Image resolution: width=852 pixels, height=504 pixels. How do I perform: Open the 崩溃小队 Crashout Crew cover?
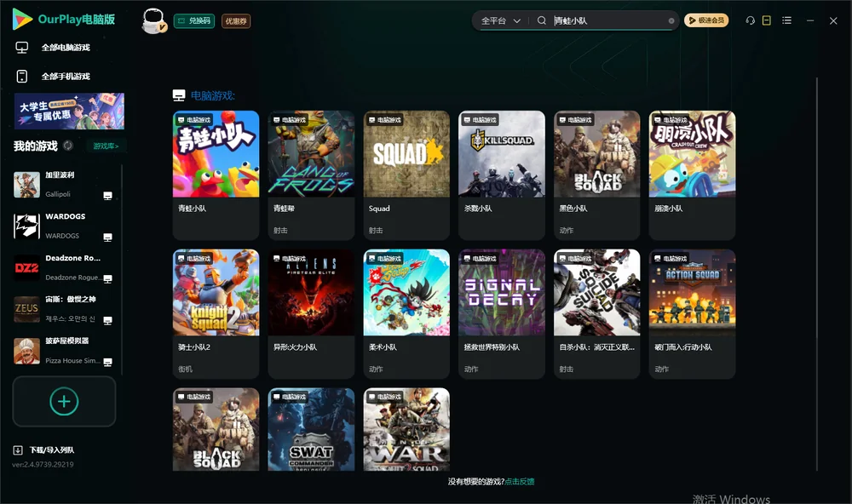(692, 154)
